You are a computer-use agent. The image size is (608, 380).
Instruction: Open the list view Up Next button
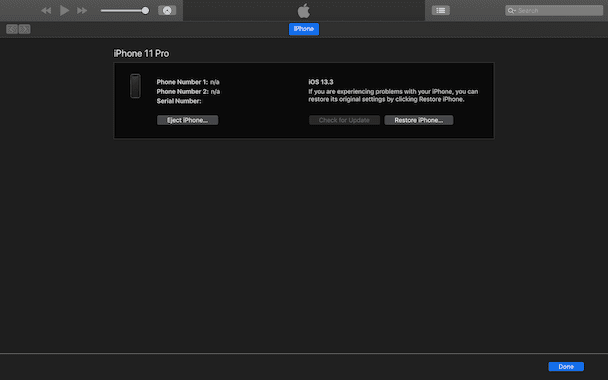(x=441, y=10)
